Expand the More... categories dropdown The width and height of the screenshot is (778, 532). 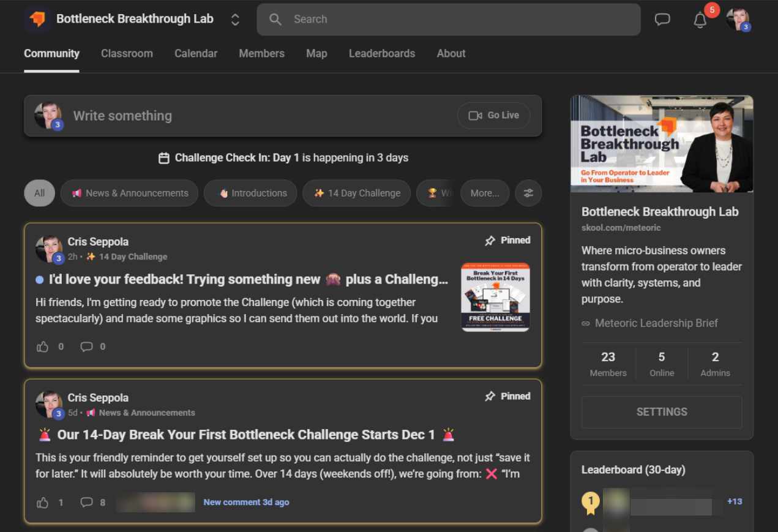485,193
